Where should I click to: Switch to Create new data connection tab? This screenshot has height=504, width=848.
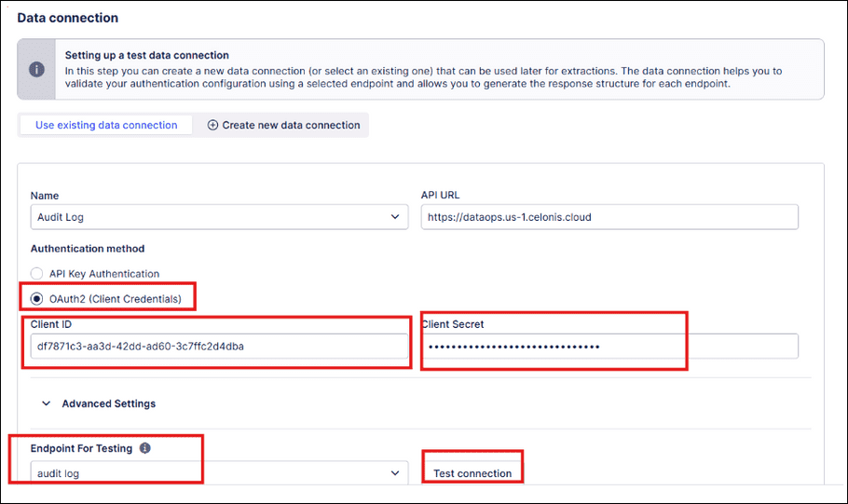tap(290, 125)
